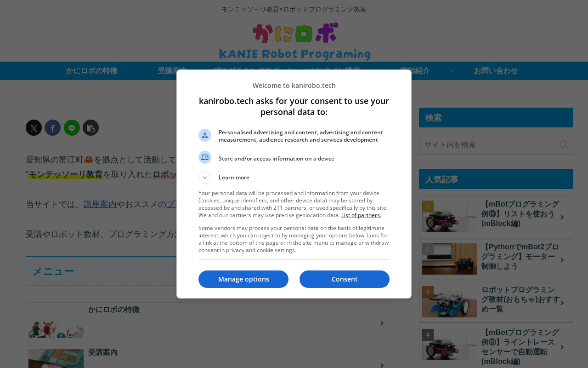Open the 講師紹介 submenu arrow
The image size is (588, 368).
click(451, 71)
